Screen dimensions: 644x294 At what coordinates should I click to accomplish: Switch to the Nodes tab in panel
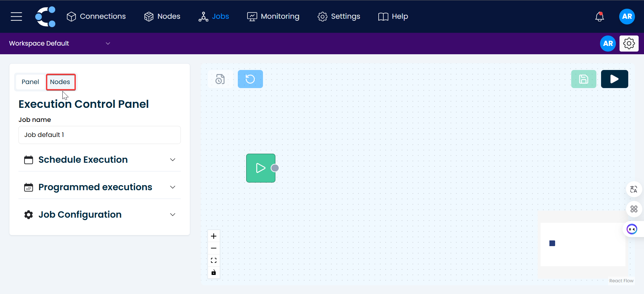[60, 82]
